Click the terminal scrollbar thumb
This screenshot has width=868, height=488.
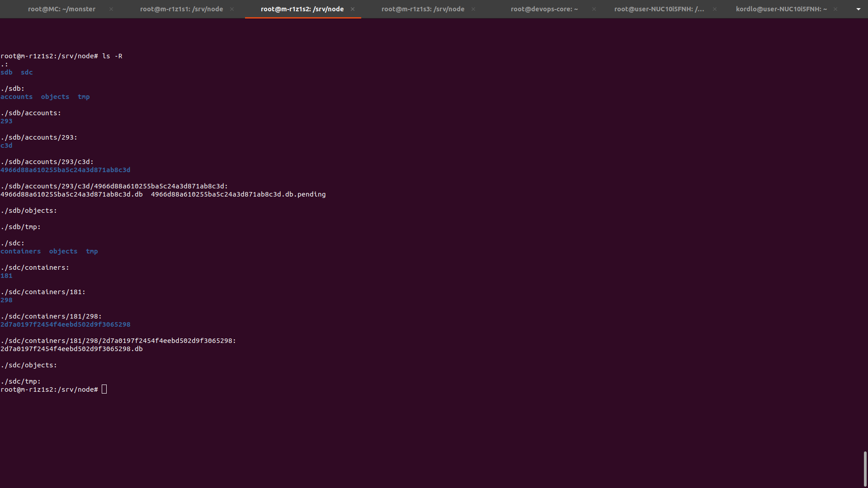[x=865, y=468]
